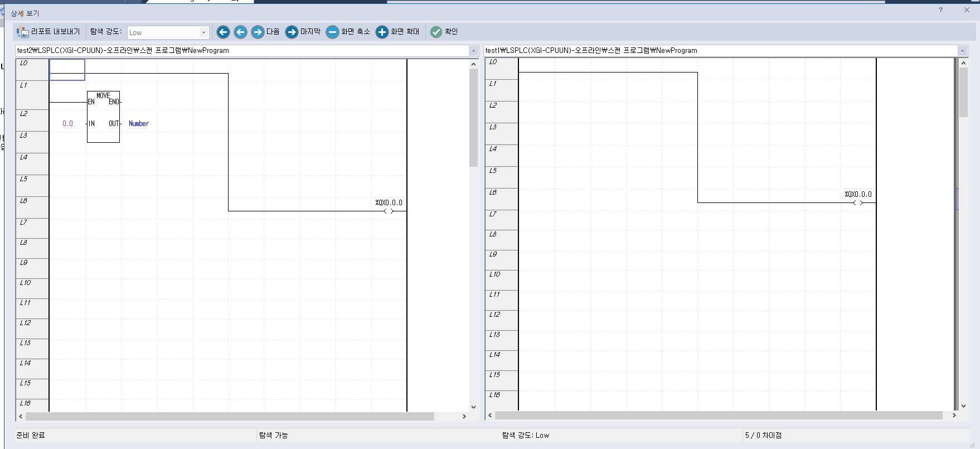Click right pane scroll-up arrow
This screenshot has height=449, width=980.
[x=963, y=63]
